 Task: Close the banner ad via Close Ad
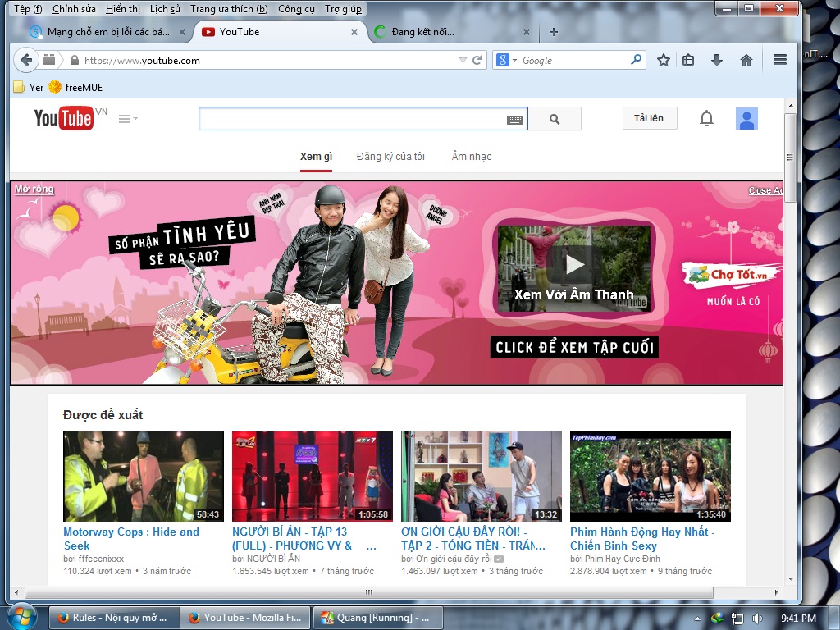pyautogui.click(x=765, y=190)
